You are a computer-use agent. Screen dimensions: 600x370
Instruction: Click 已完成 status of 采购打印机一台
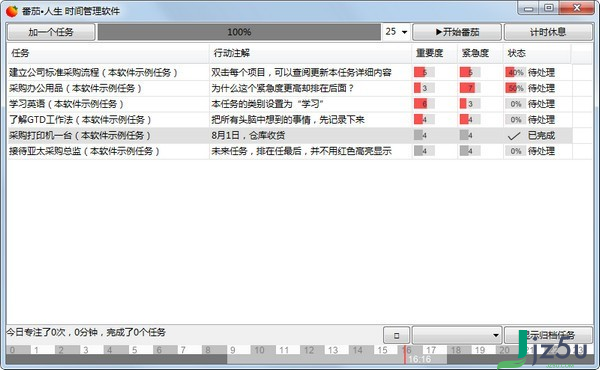point(541,135)
